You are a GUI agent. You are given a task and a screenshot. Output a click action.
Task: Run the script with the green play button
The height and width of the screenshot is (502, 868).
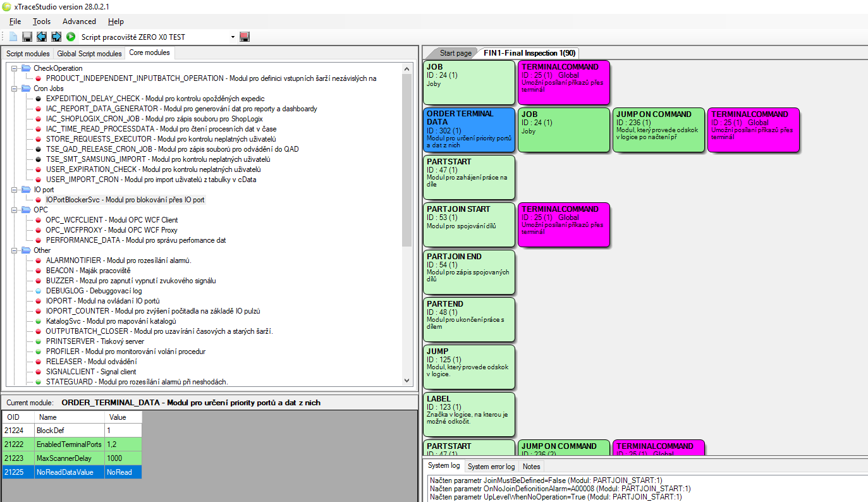(70, 36)
